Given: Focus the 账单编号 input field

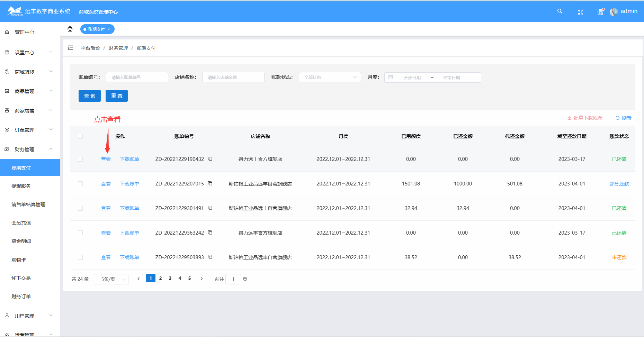Looking at the screenshot, I should [x=137, y=77].
